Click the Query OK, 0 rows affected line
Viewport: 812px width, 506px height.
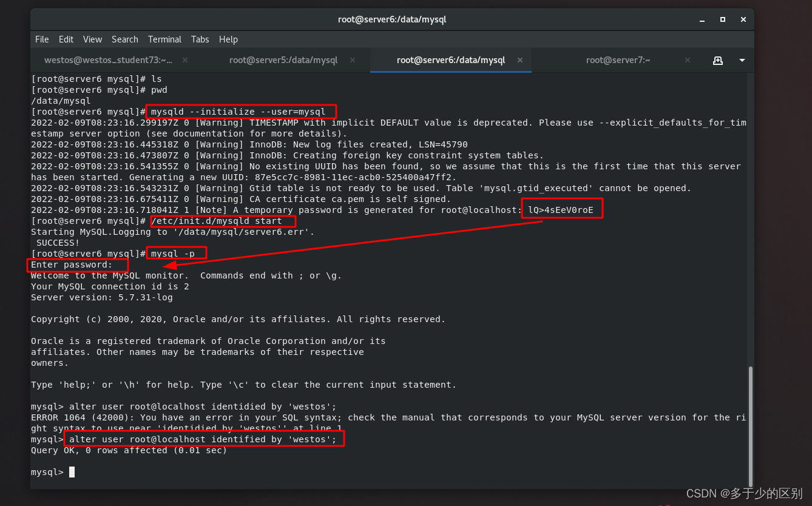point(129,450)
